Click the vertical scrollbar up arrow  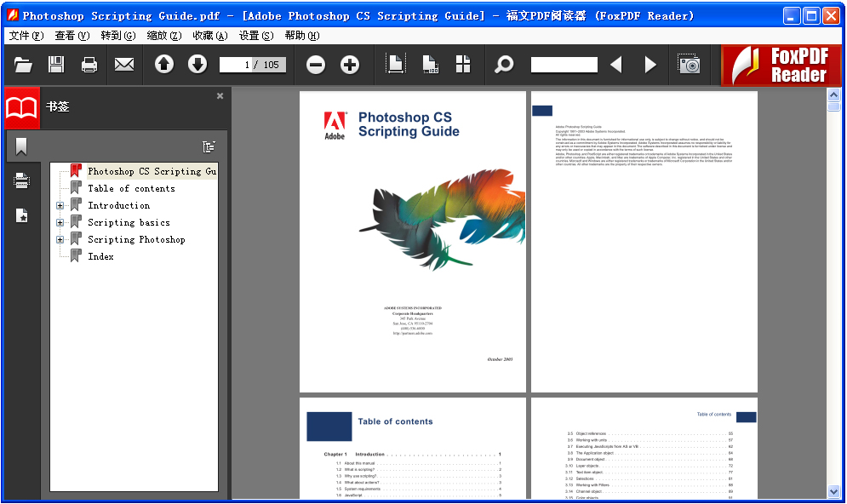click(x=833, y=95)
